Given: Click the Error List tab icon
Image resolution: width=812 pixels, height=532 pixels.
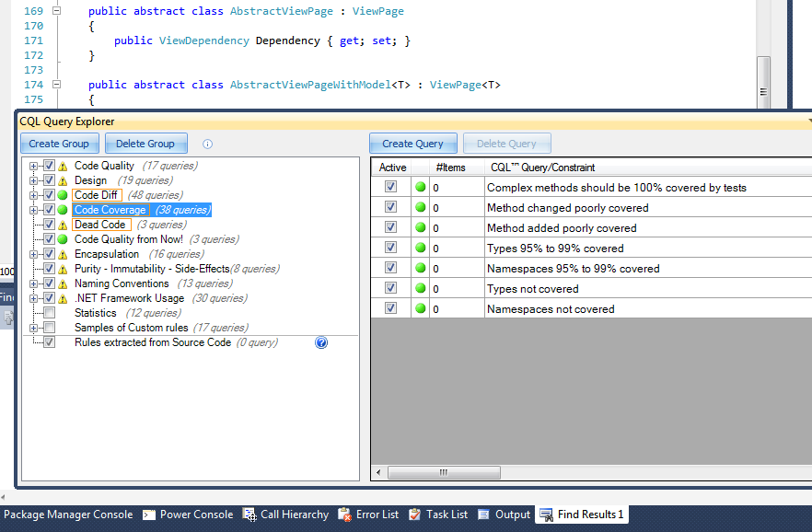Looking at the screenshot, I should [x=345, y=515].
